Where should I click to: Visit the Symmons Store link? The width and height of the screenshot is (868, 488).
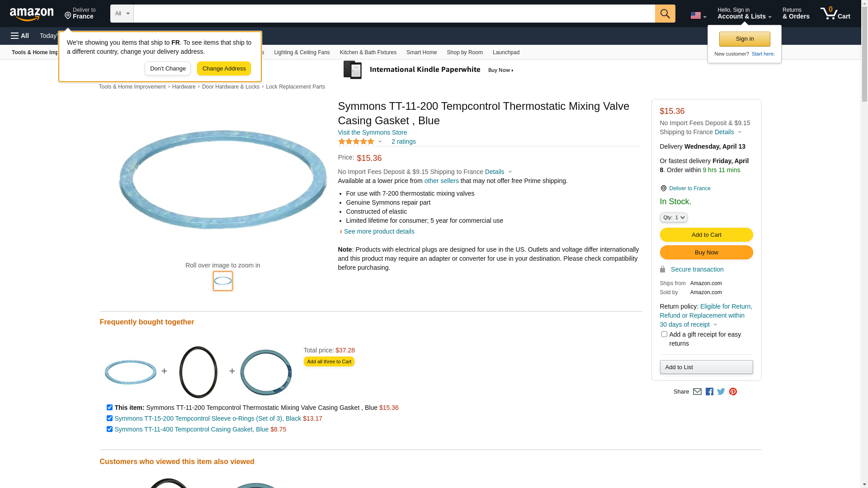click(x=372, y=132)
